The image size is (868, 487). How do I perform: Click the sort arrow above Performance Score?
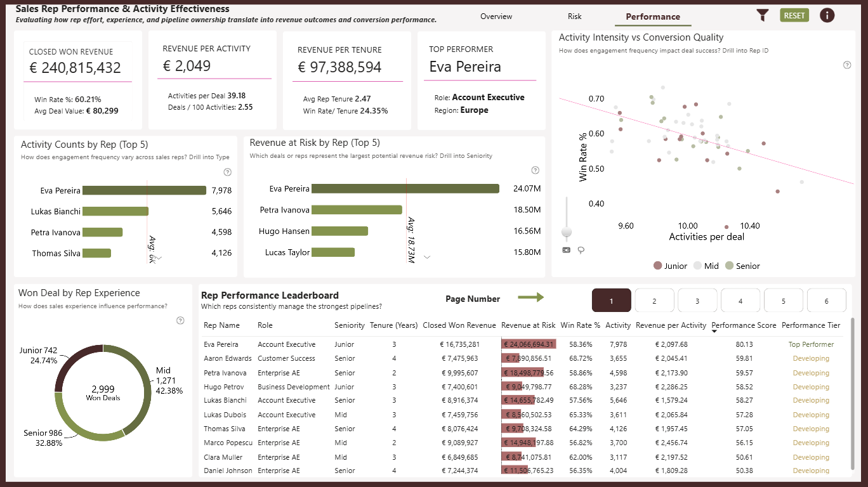(715, 331)
